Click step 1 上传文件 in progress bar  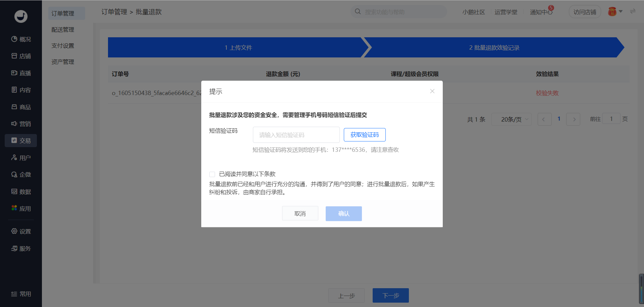coord(238,47)
